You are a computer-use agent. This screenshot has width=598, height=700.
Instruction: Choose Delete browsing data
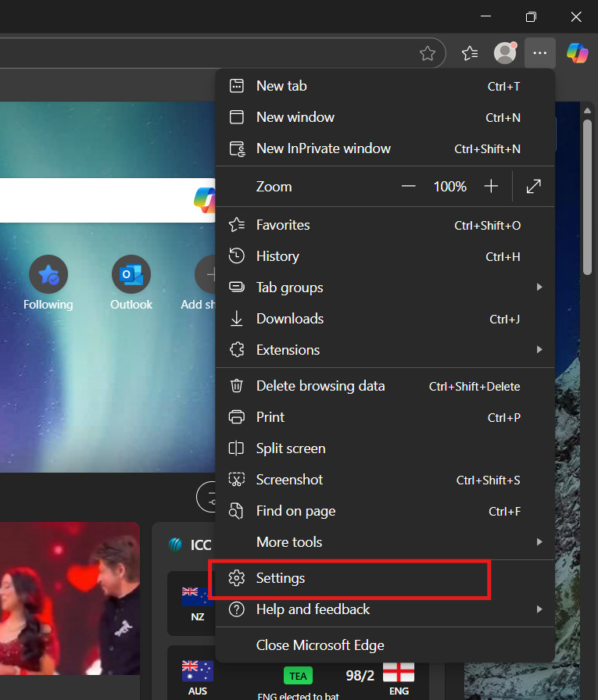[x=385, y=386]
